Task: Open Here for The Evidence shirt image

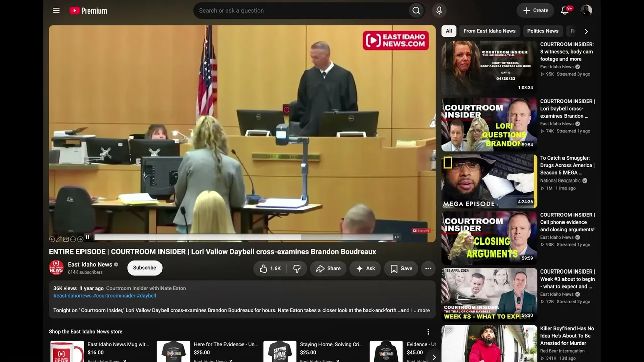Action: 173,351
